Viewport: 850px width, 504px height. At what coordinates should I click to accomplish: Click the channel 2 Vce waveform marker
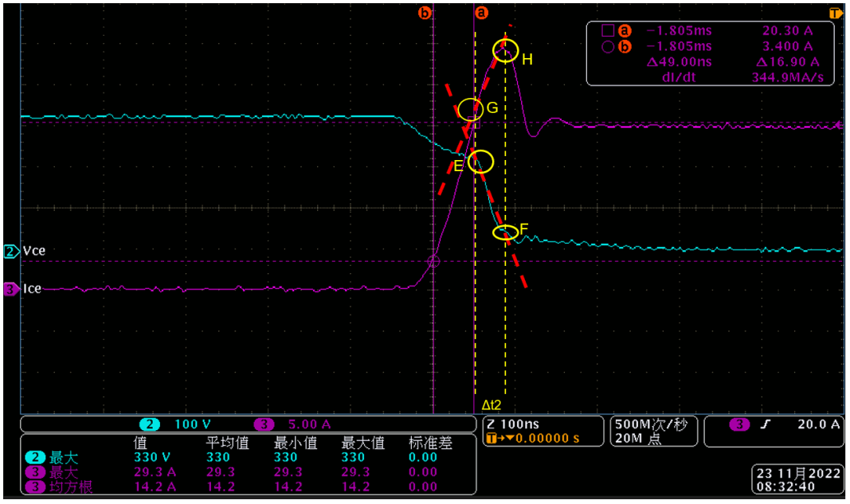click(11, 252)
